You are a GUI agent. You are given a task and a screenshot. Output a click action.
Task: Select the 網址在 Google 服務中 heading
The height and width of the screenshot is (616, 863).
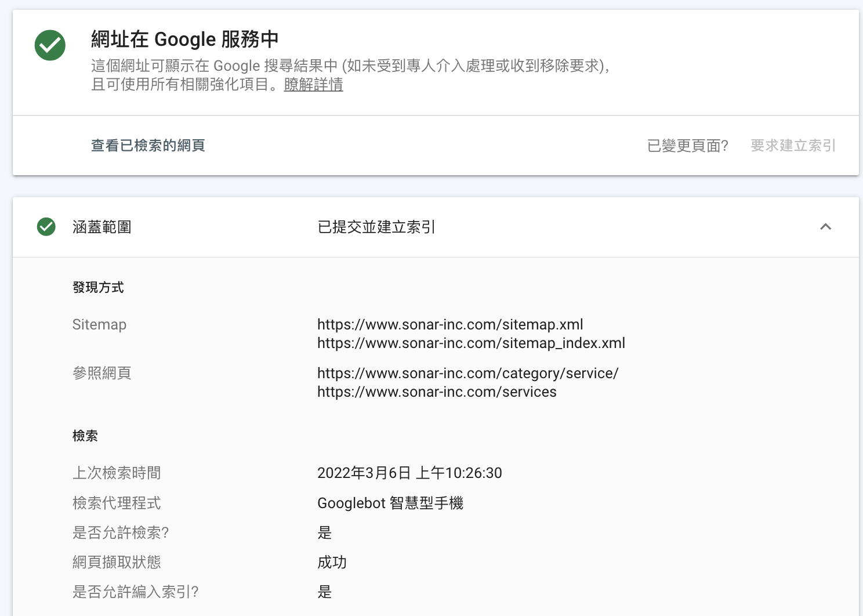coord(184,39)
